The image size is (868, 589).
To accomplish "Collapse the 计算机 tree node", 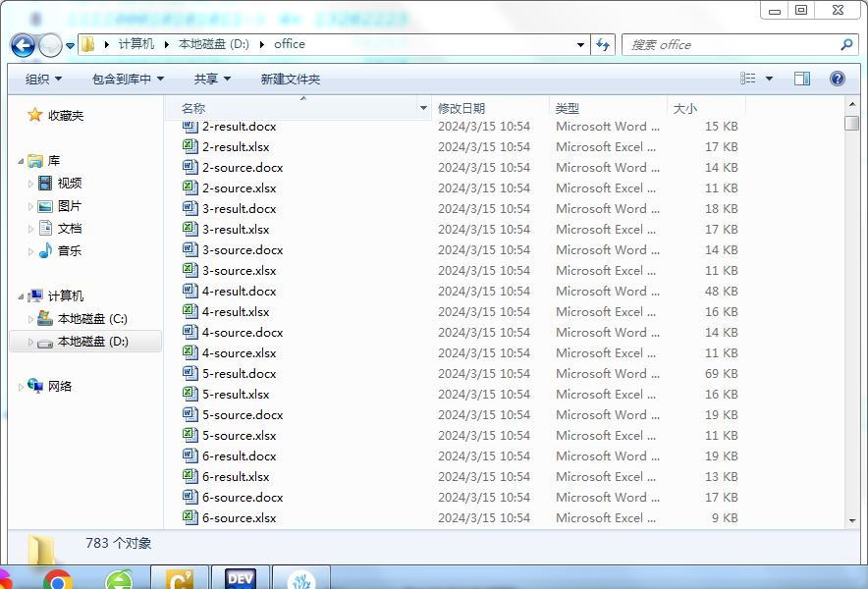I will click(x=21, y=295).
